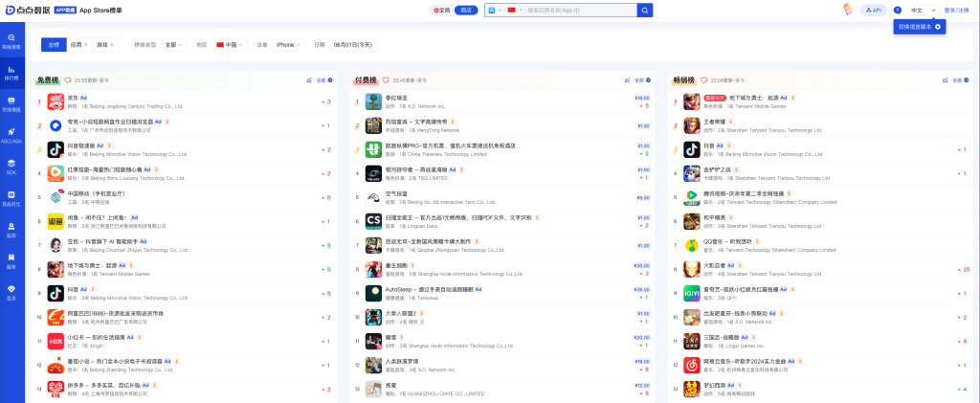Screen dimensions: 980x403
Task: Close the 切换语言版本 tooltip
Action: pos(938,27)
